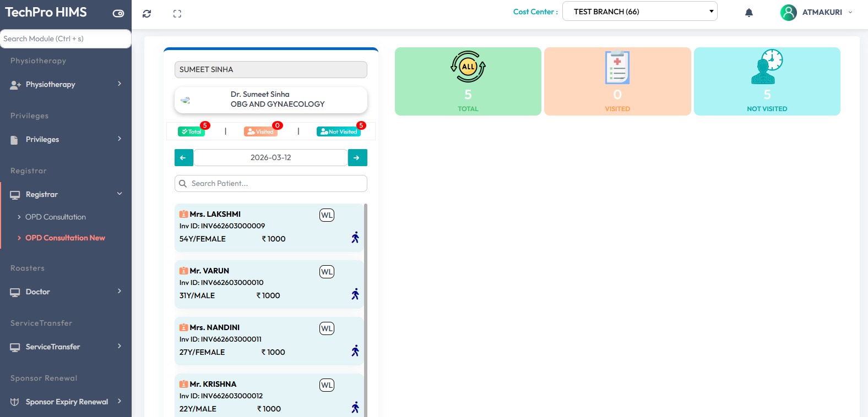Go to the previous date

183,157
